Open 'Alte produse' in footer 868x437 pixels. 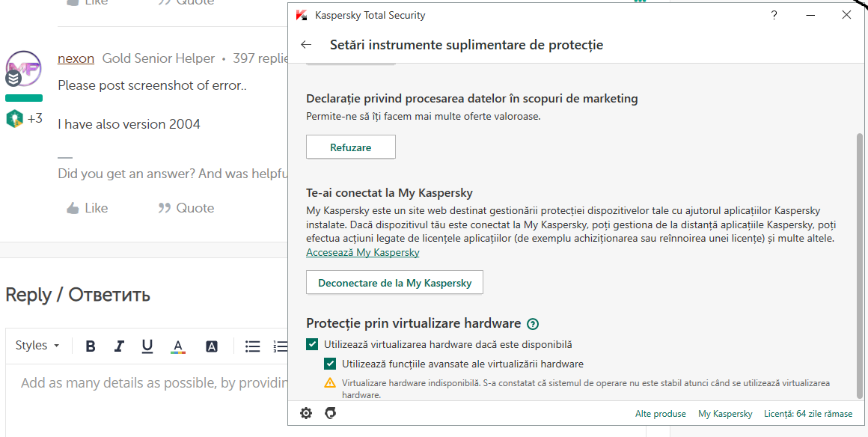(x=660, y=414)
